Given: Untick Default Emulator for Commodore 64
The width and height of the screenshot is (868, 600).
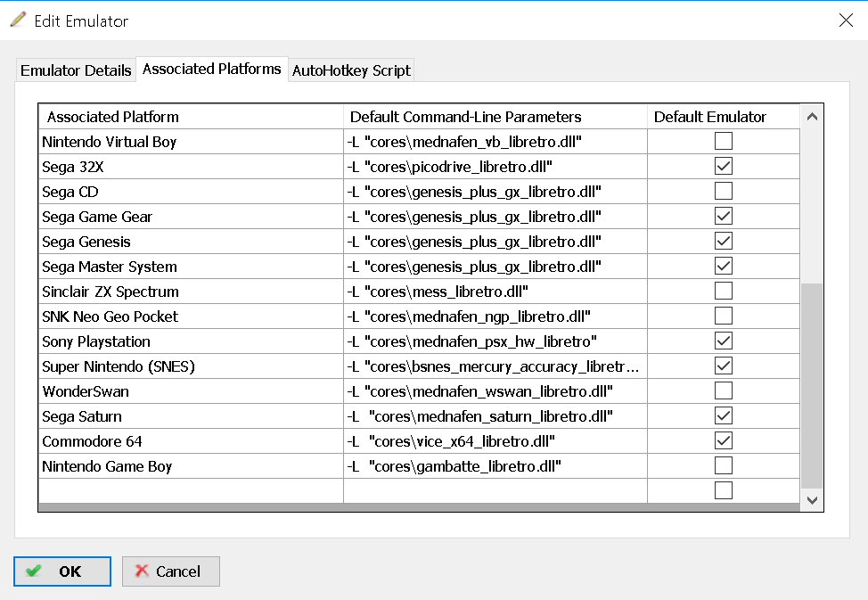Looking at the screenshot, I should point(723,440).
